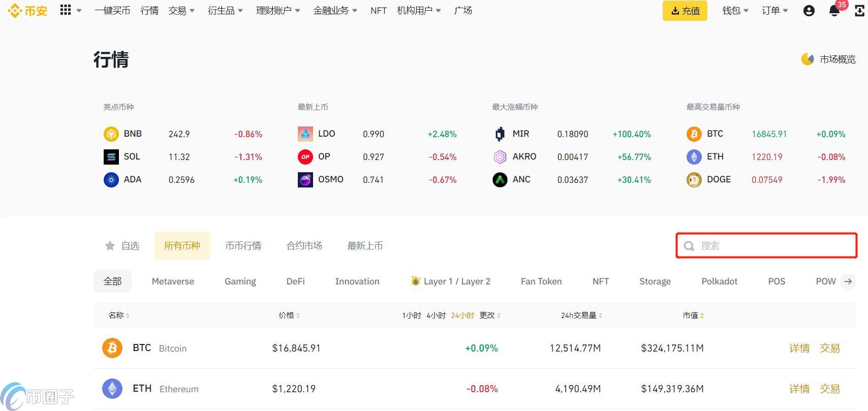Viewport: 868px width, 411px height.
Task: Click the Binance logo
Action: pos(27,10)
